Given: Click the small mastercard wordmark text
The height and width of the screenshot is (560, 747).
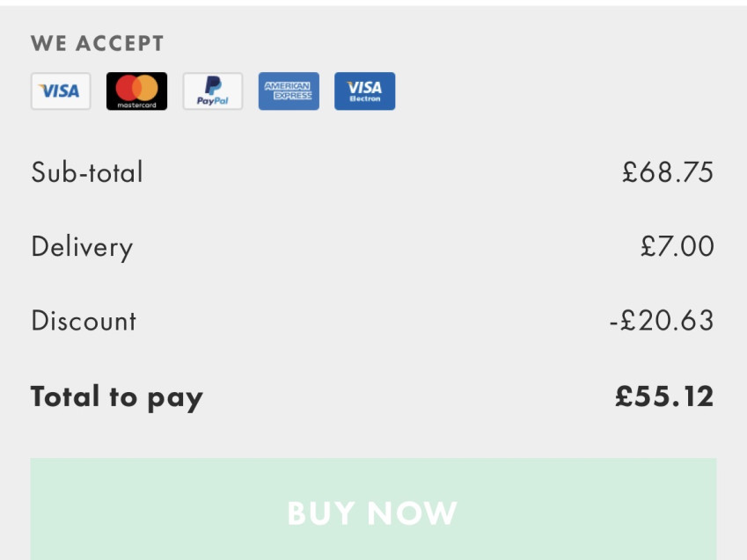Looking at the screenshot, I should 136,105.
